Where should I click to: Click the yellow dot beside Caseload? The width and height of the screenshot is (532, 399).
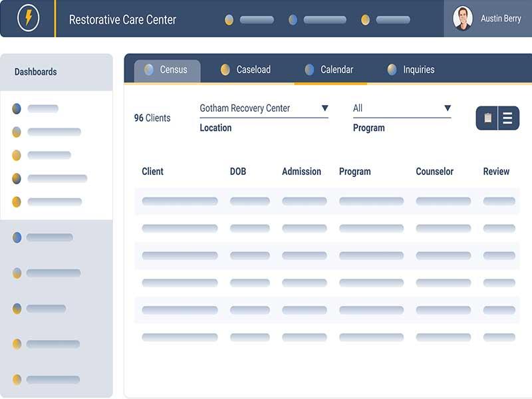pos(225,68)
